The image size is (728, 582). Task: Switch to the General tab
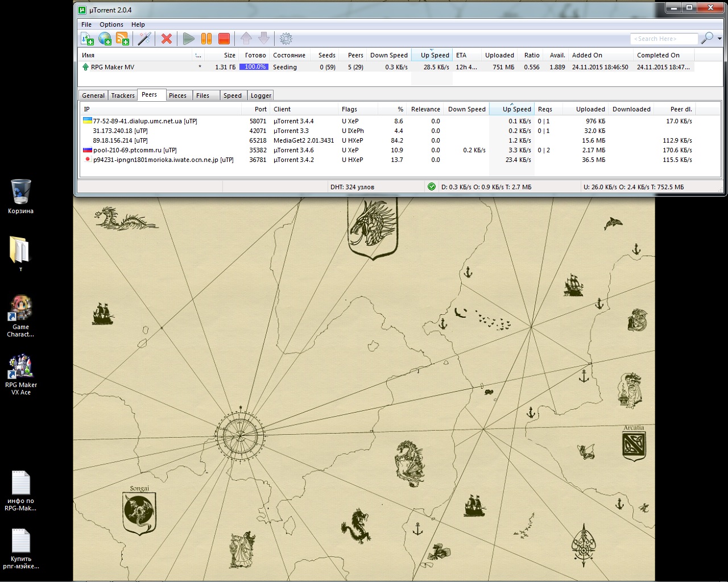point(93,95)
